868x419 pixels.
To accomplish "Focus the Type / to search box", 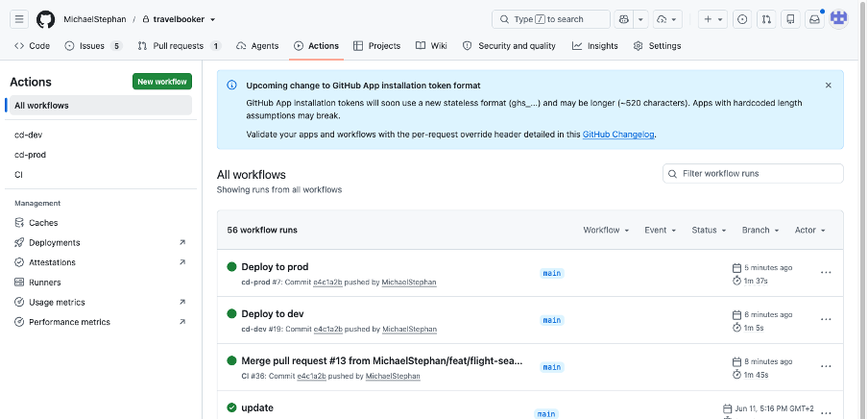I will [x=551, y=19].
